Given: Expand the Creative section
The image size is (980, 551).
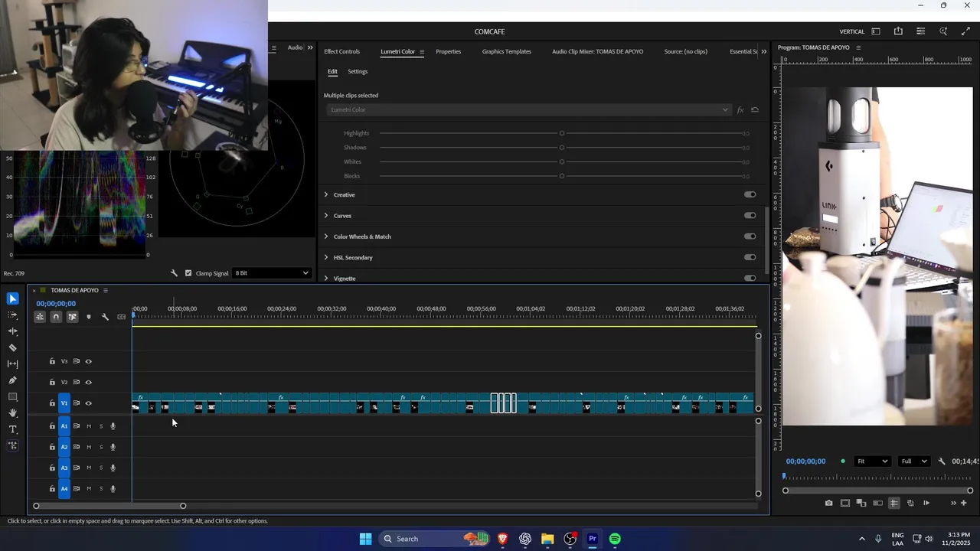Looking at the screenshot, I should pos(326,194).
